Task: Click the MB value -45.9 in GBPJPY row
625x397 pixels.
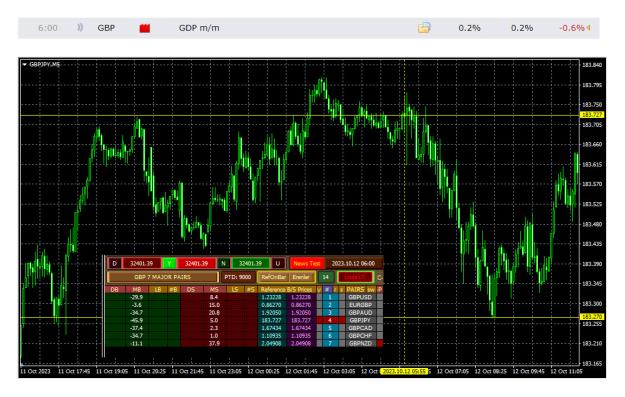Action: (137, 320)
